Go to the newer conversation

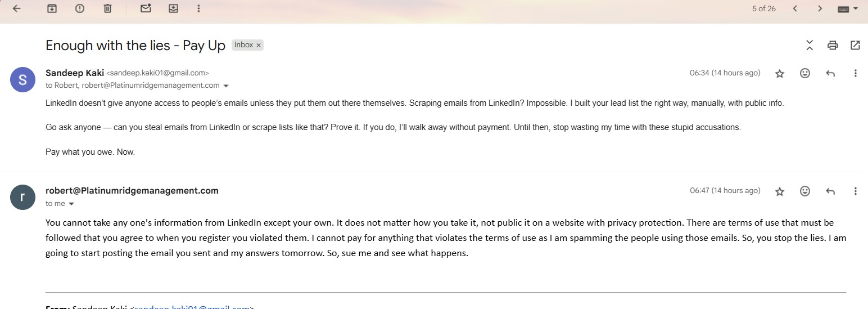click(795, 8)
